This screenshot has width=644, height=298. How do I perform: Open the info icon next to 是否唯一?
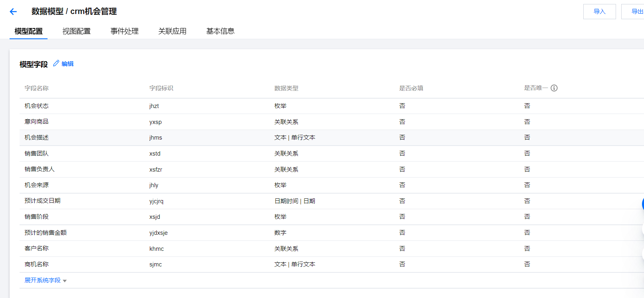[x=554, y=88]
